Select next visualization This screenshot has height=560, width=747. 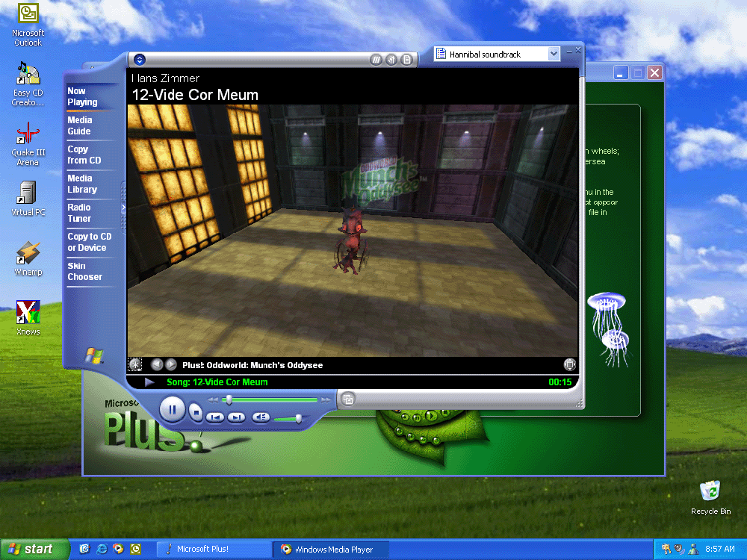click(x=170, y=365)
